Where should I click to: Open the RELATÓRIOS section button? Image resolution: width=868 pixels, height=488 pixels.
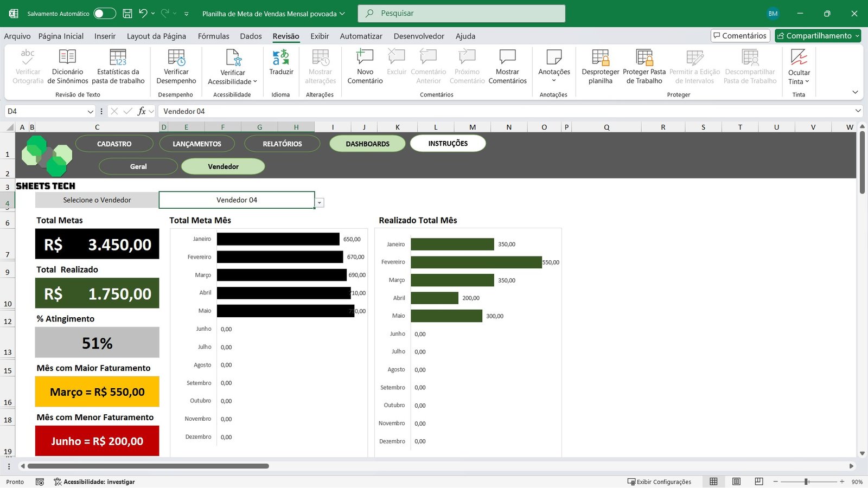tap(282, 144)
